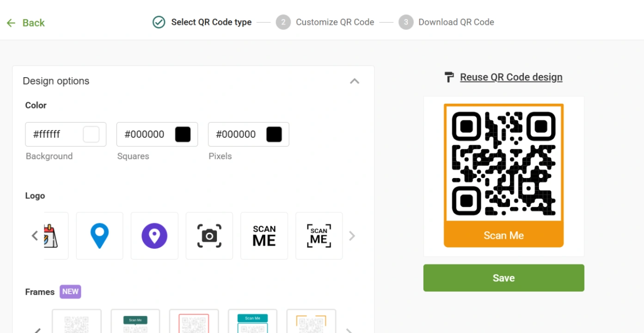Open the Reuse QR Code design link
The width and height of the screenshot is (644, 333).
pos(511,77)
